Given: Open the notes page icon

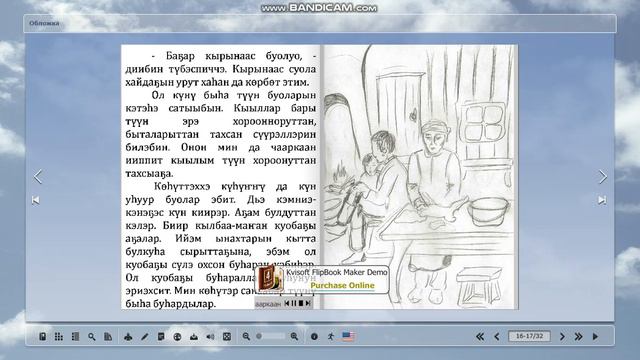Looking at the screenshot, I should (161, 336).
